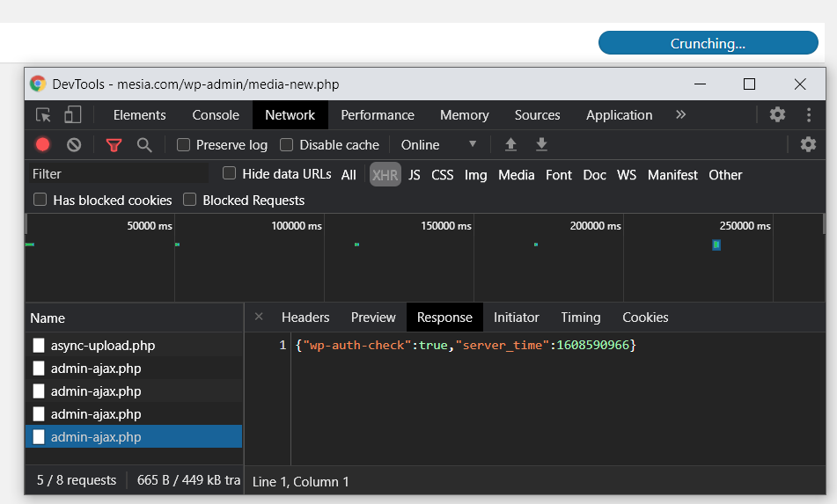837x504 pixels.
Task: Filter requests by Media
Action: click(x=516, y=175)
